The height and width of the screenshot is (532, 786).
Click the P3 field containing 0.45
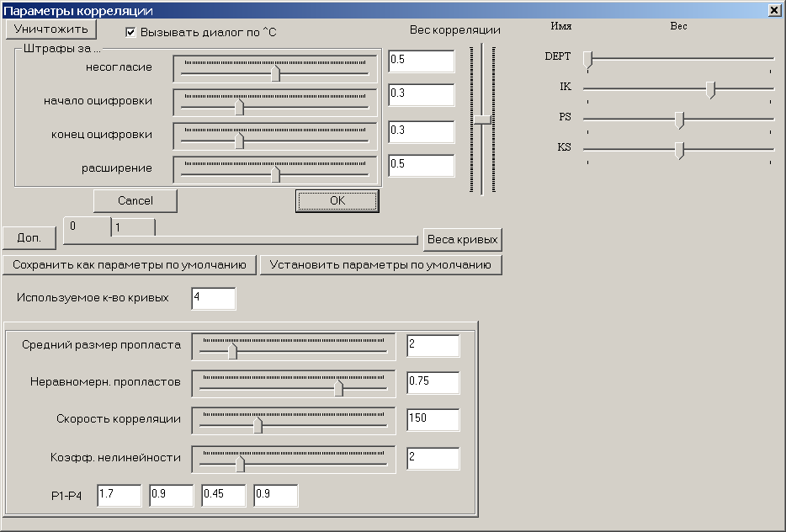point(224,496)
